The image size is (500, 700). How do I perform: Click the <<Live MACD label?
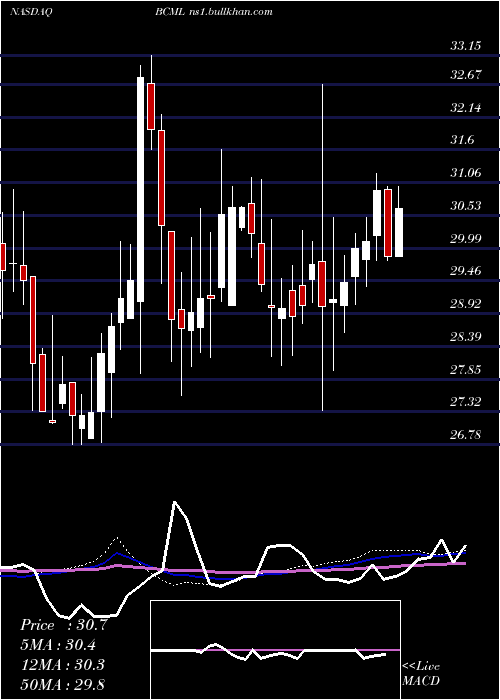click(421, 673)
